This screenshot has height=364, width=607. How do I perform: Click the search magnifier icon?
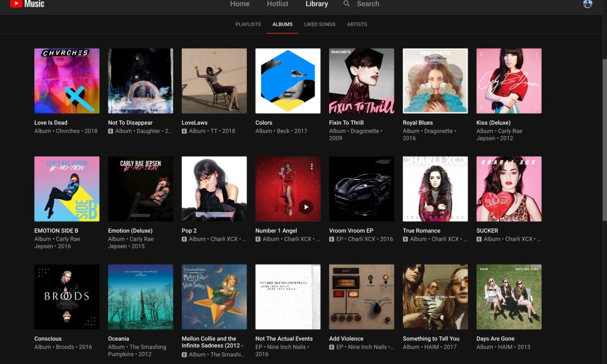point(347,4)
